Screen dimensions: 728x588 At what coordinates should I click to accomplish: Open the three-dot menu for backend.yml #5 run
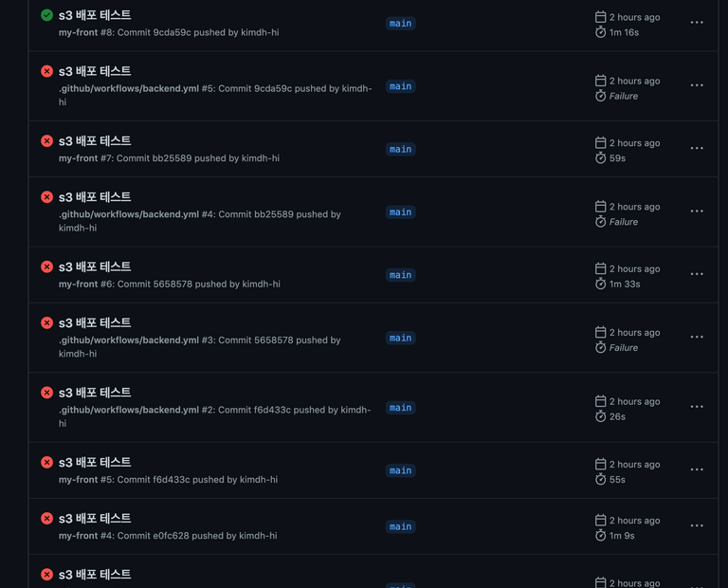(697, 85)
